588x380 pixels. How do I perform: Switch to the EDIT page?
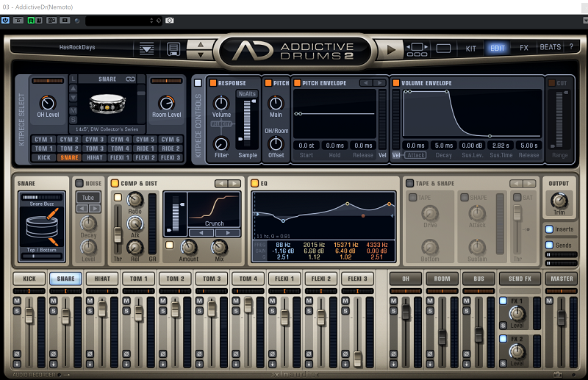click(x=498, y=48)
